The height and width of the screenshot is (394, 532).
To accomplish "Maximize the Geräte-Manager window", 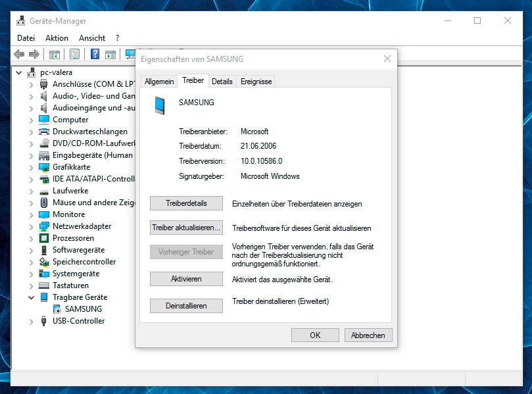I will 477,20.
